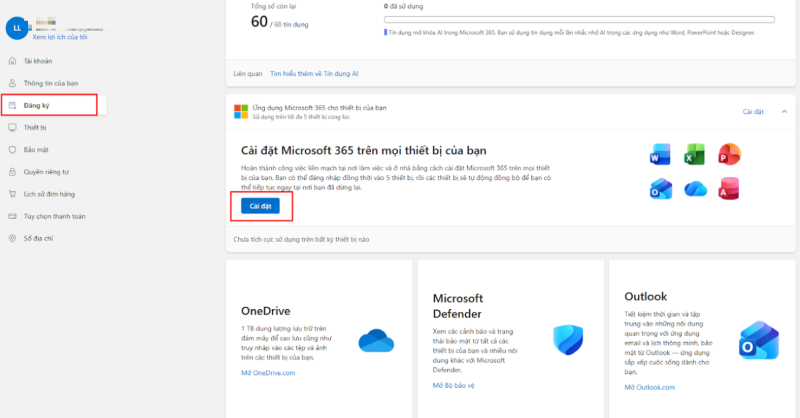
Task: Open the 'Mở Outlook.com' link
Action: coord(649,387)
